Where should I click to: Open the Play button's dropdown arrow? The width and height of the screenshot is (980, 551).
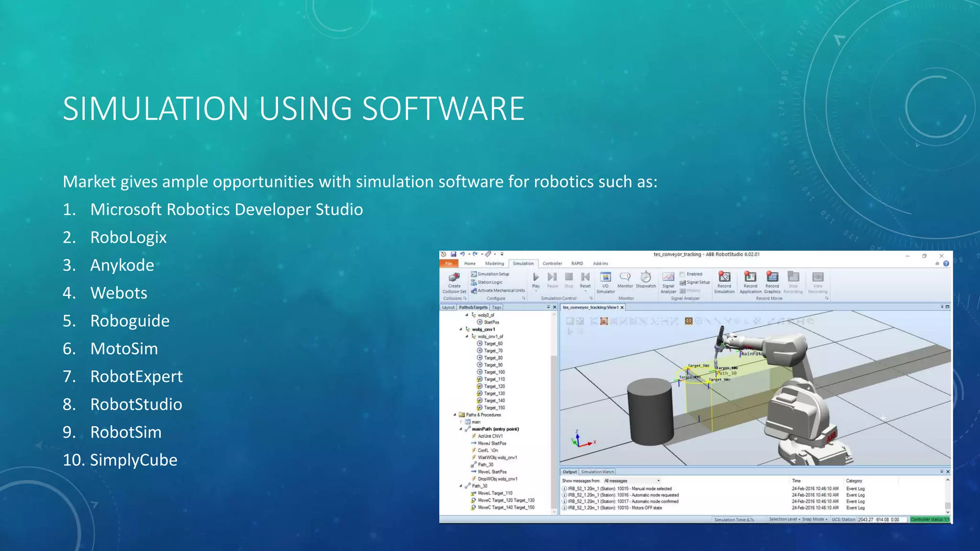click(x=536, y=291)
